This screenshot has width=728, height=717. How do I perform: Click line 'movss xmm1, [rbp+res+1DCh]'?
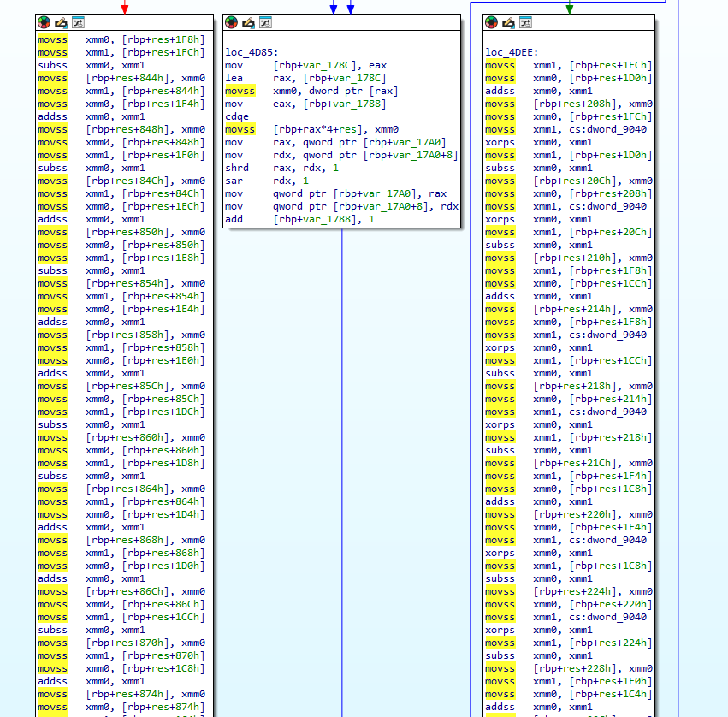pyautogui.click(x=121, y=412)
